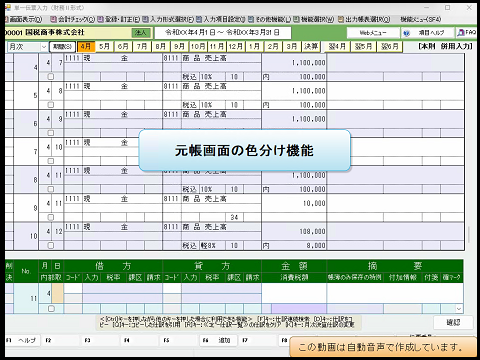Tick the checkbox in new entry row 11

pos(51,309)
